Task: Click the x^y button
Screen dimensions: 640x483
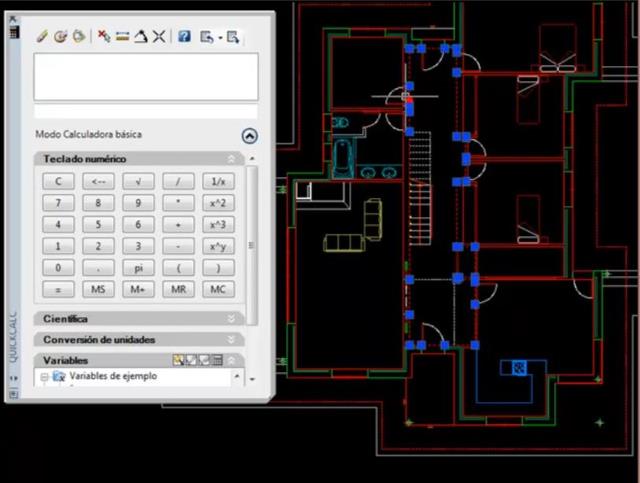Action: coord(218,246)
